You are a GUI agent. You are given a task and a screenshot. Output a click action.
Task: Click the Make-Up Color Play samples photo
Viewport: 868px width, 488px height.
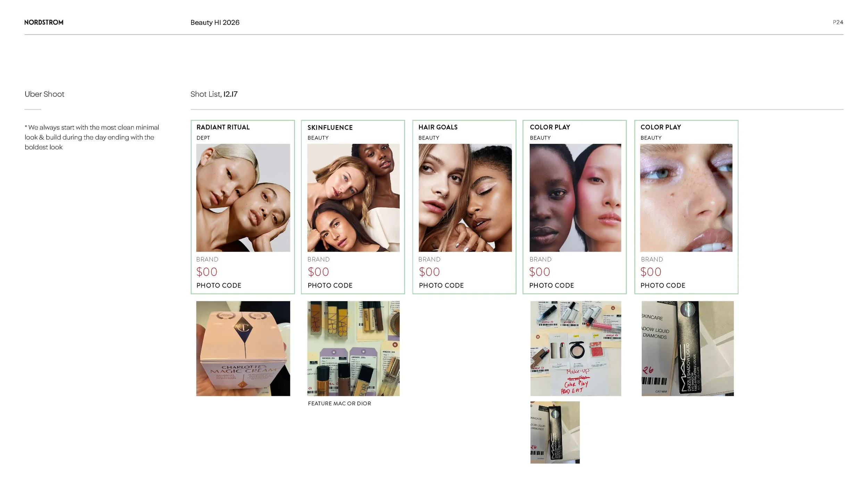tap(575, 348)
